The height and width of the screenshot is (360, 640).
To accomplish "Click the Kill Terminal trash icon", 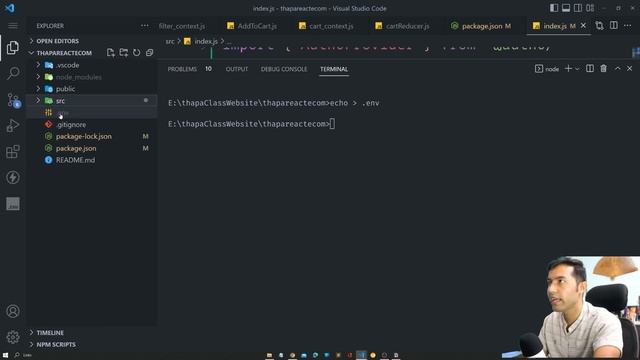I will point(603,69).
